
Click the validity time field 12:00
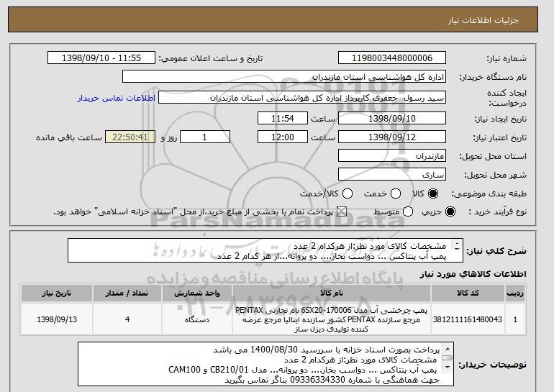(283, 137)
